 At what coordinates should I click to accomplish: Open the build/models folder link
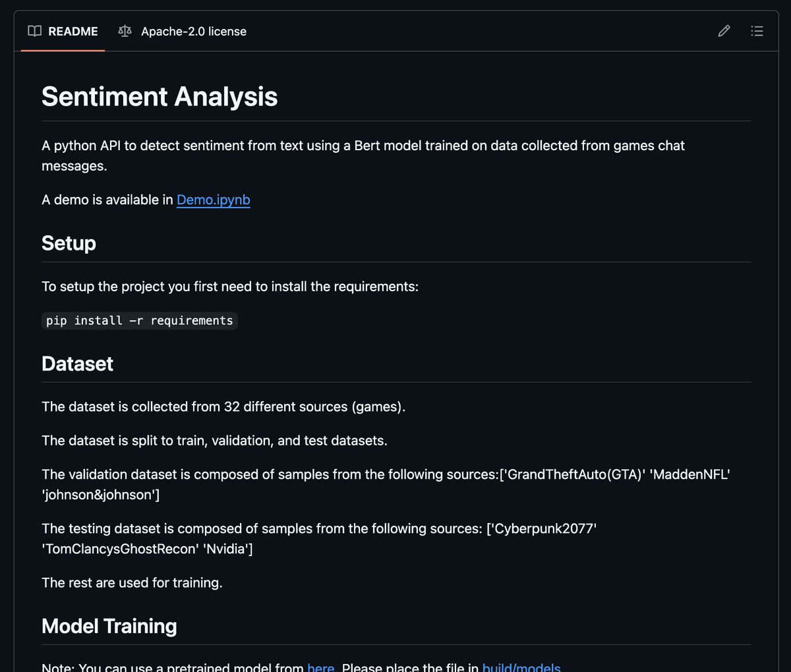(521, 667)
